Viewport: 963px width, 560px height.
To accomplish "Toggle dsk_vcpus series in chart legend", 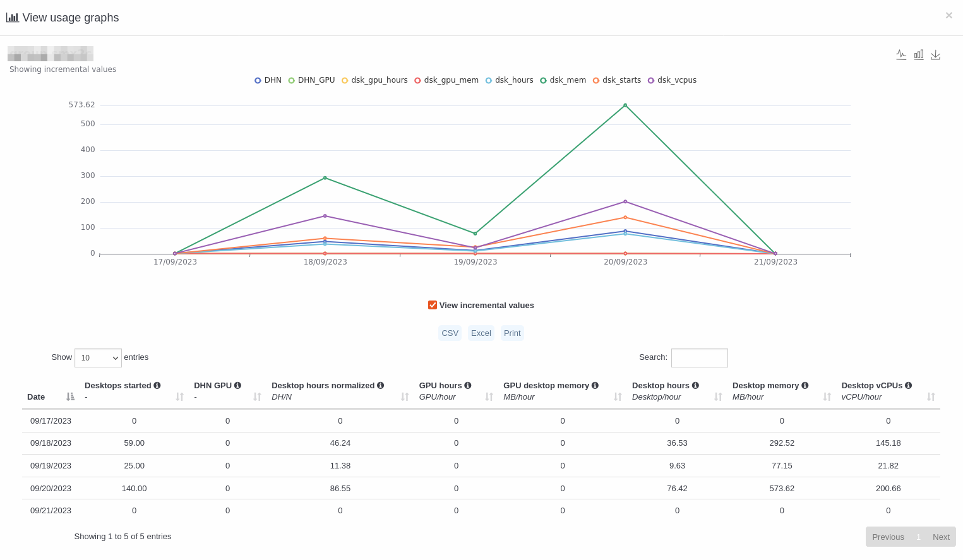I will [x=672, y=80].
